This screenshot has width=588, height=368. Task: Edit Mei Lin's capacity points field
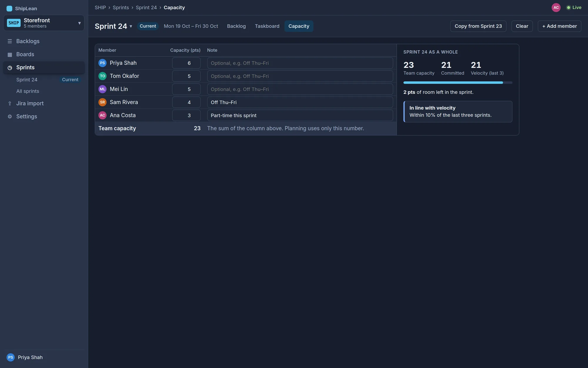(186, 89)
